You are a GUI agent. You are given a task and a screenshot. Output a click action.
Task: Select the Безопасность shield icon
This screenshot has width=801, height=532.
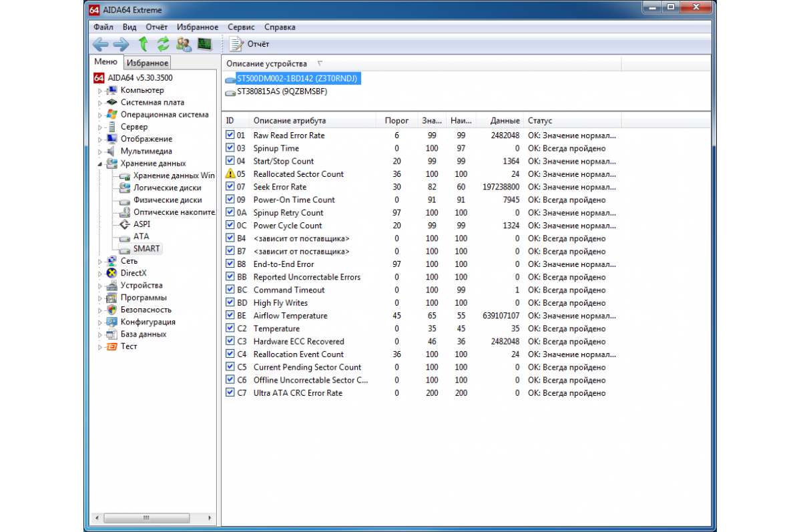112,310
